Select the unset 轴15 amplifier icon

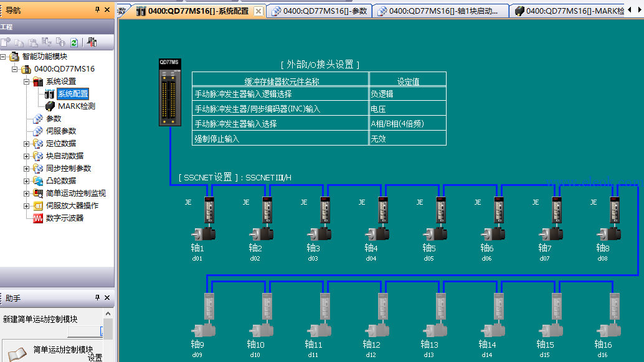[x=557, y=306]
